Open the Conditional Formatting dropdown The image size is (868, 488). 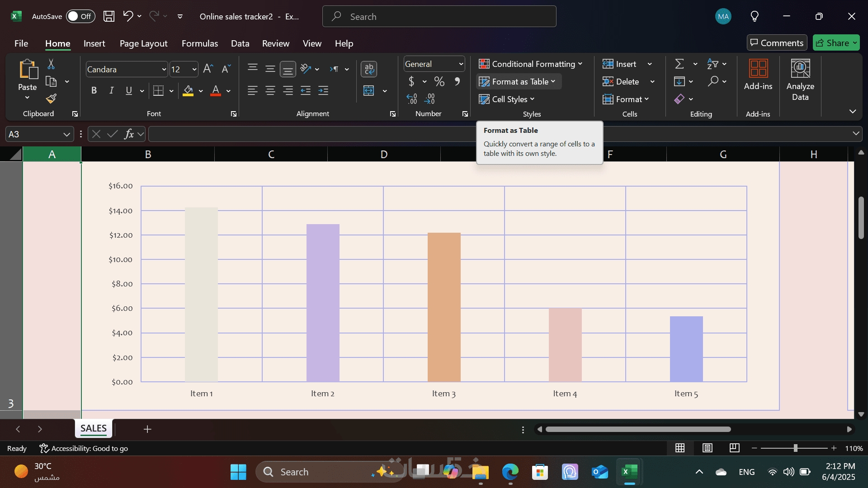531,64
